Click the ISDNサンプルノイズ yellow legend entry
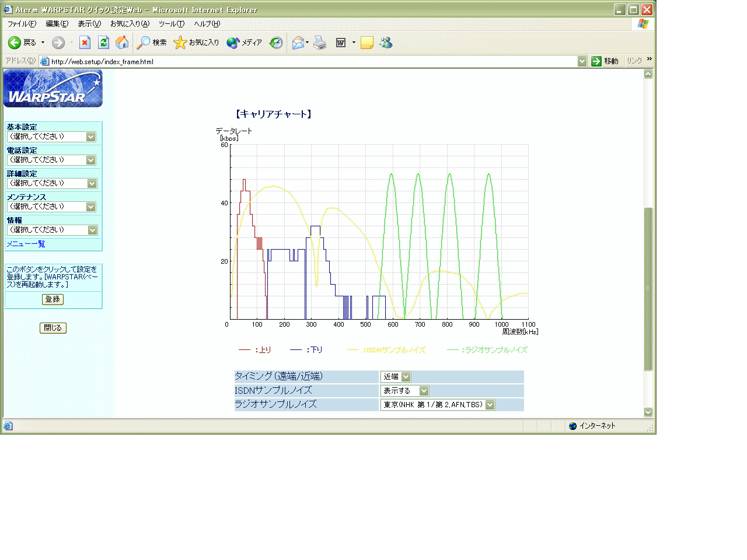Image resolution: width=747 pixels, height=560 pixels. (386, 350)
